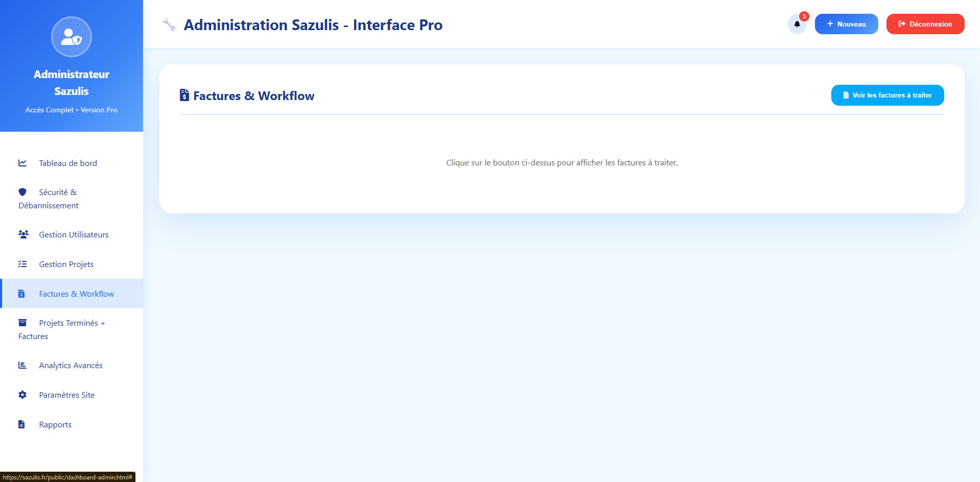This screenshot has width=980, height=482.
Task: Go to Analytics Avancés in the sidebar
Action: tap(71, 365)
